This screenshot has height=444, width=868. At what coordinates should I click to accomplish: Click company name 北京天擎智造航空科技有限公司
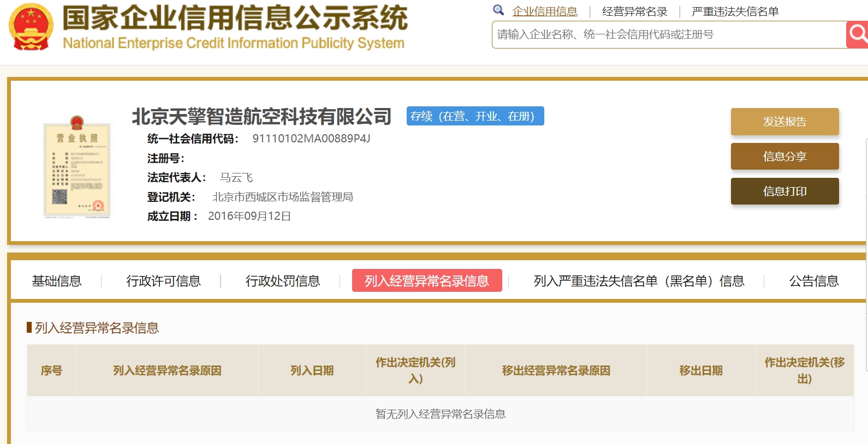point(262,116)
